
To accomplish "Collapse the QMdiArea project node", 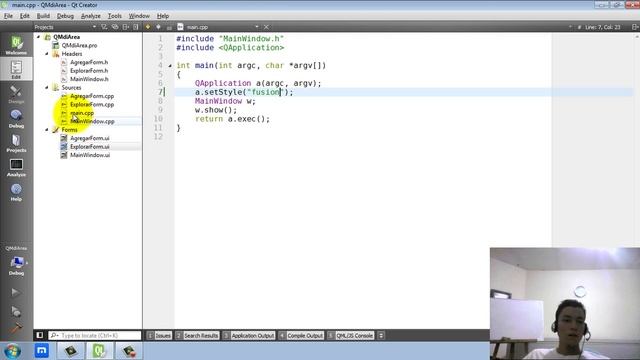I will pyautogui.click(x=39, y=37).
